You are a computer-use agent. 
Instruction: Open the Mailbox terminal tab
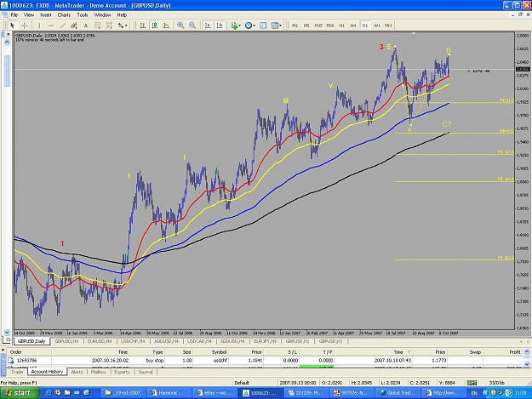[x=99, y=372]
